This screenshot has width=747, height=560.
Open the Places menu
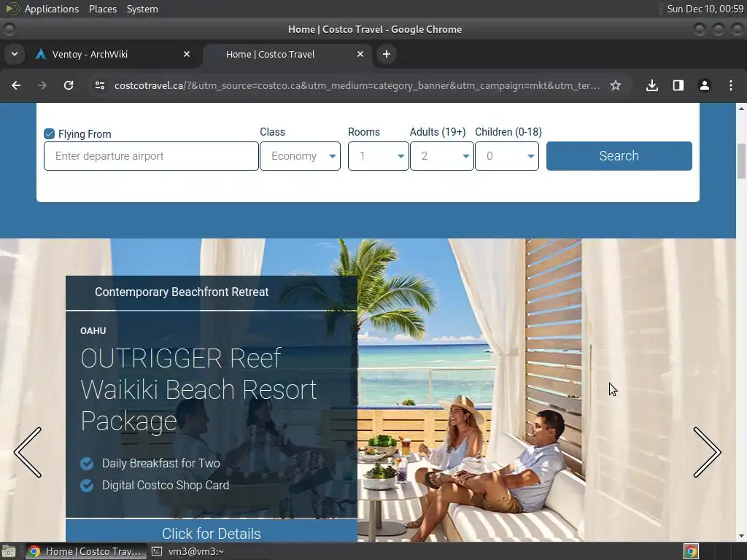[x=102, y=9]
